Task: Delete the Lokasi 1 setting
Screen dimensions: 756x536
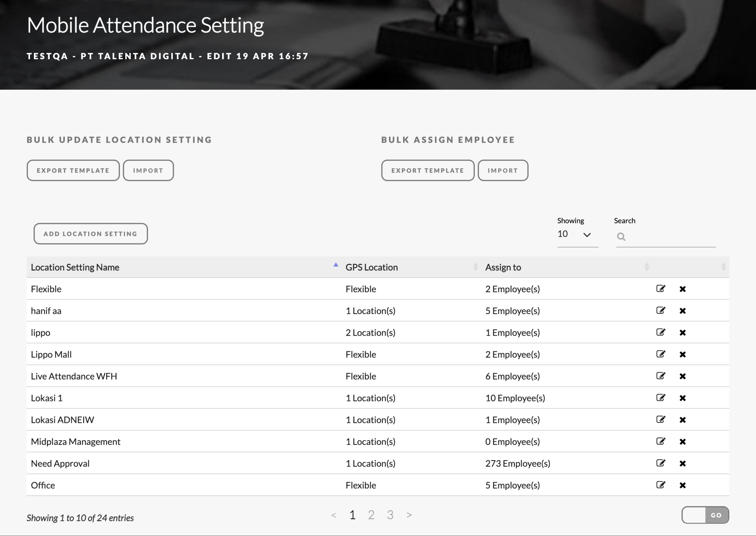Action: 682,398
